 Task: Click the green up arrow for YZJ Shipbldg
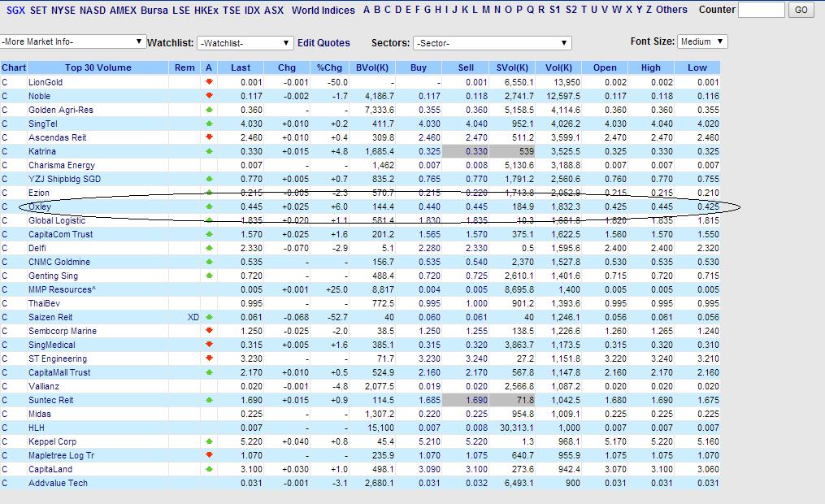(x=209, y=178)
